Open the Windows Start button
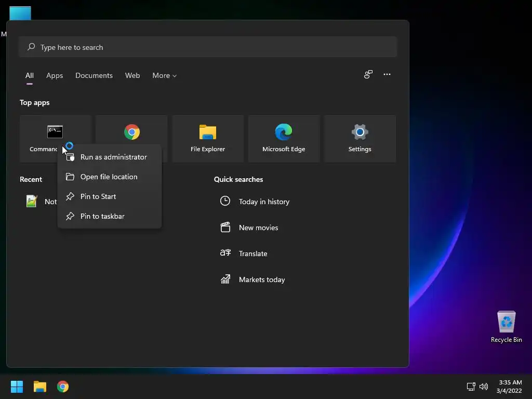The width and height of the screenshot is (532, 399). (17, 387)
